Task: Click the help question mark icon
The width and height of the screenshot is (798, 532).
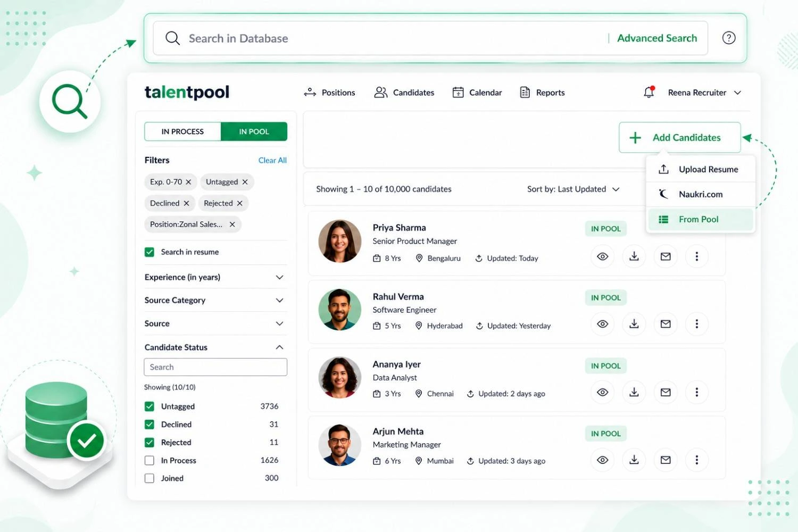Action: click(x=729, y=38)
